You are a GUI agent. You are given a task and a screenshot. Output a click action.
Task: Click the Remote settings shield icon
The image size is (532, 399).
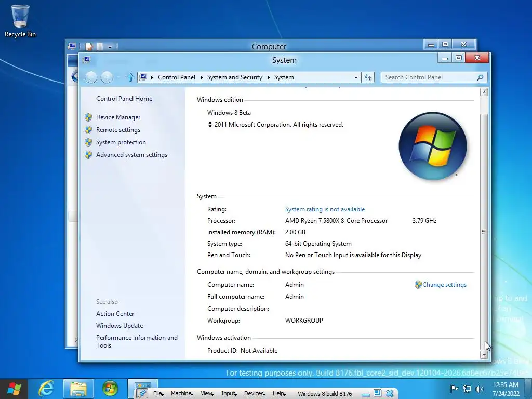[x=88, y=130]
